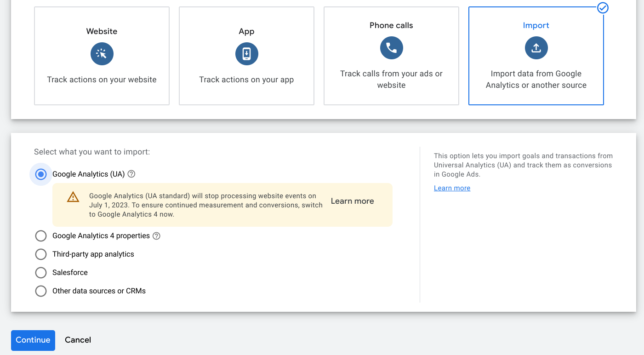Click the App phone download icon
This screenshot has width=644, height=355.
pyautogui.click(x=246, y=54)
